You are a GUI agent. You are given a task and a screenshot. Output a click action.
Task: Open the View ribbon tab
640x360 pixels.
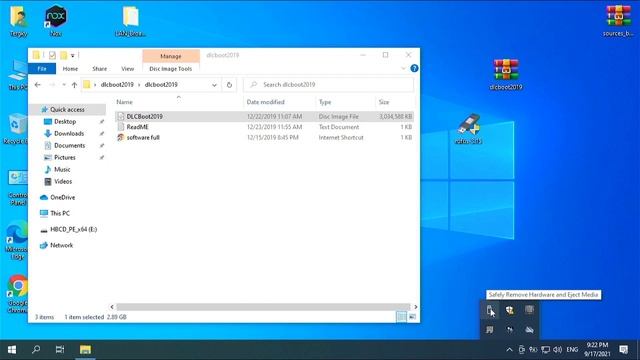127,69
